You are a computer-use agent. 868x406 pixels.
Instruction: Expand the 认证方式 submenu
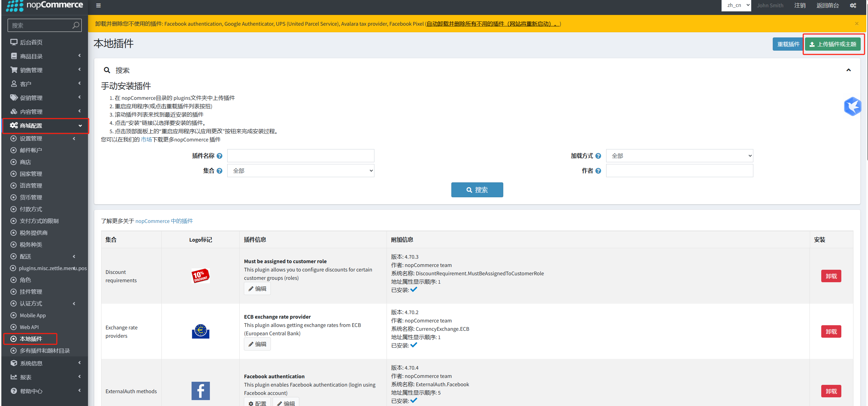pos(45,303)
